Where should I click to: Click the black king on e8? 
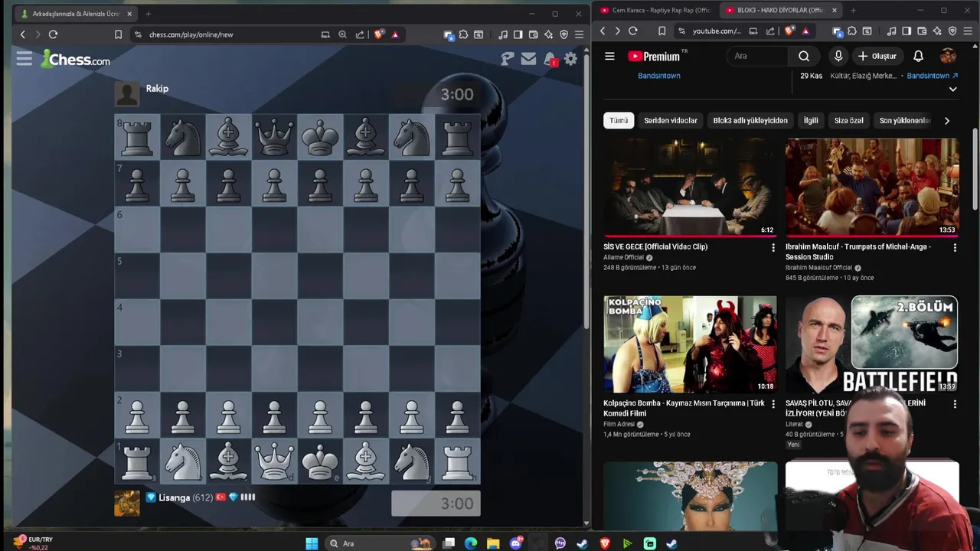320,138
